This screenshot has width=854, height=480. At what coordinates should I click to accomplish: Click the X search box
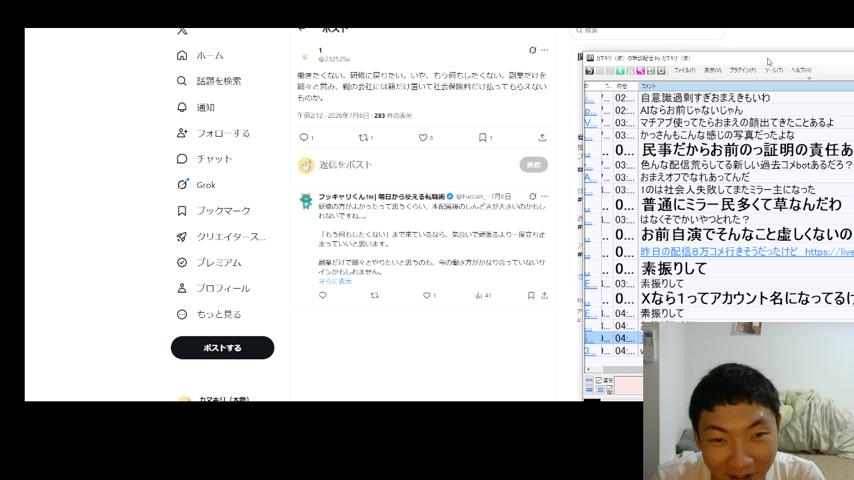648,32
